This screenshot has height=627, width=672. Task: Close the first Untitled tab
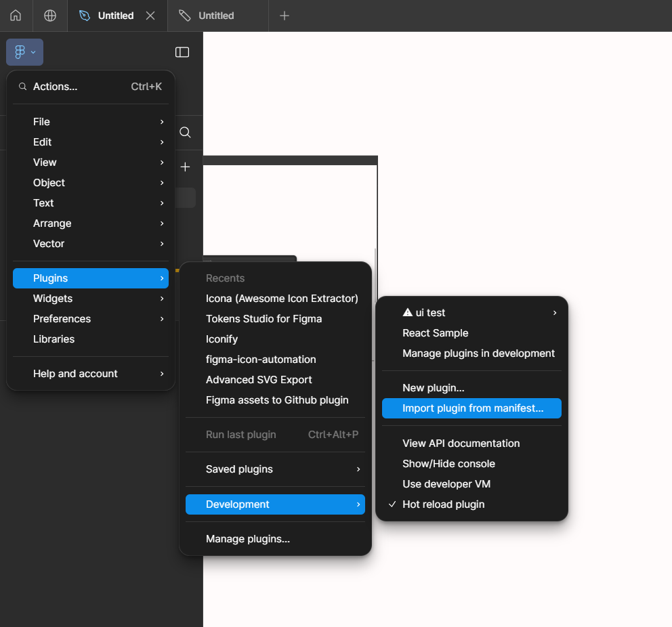[150, 16]
